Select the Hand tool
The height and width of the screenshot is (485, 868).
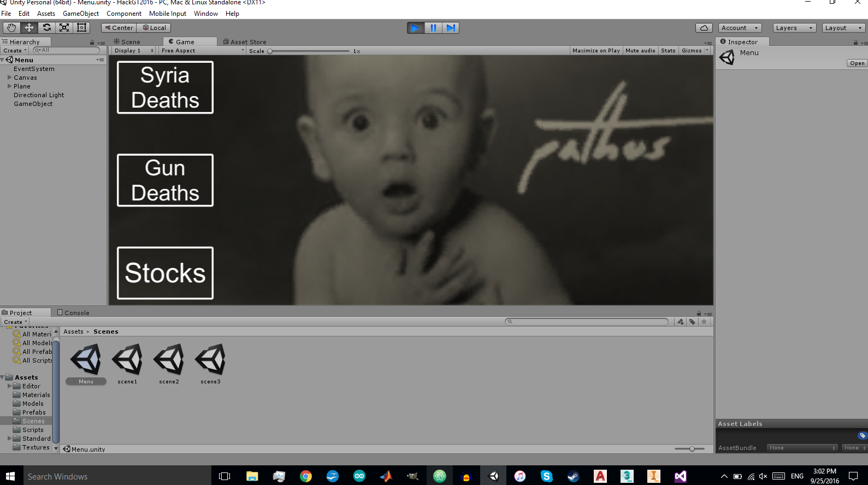pyautogui.click(x=11, y=27)
